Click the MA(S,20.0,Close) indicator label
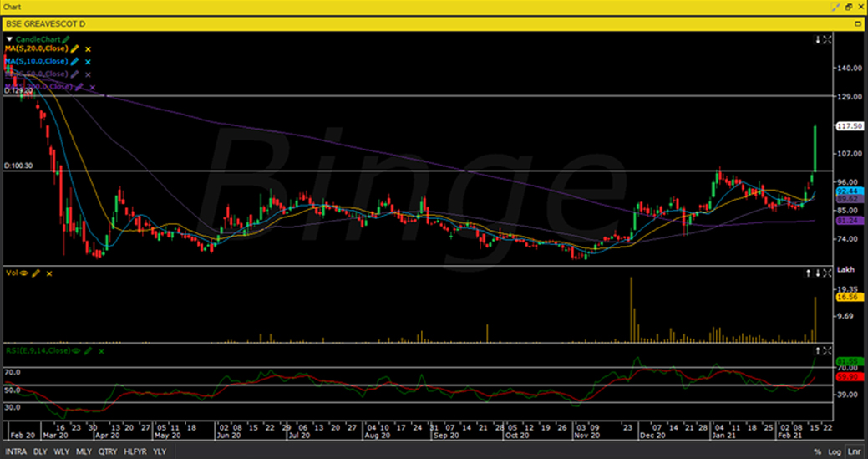The image size is (868, 459). point(37,48)
